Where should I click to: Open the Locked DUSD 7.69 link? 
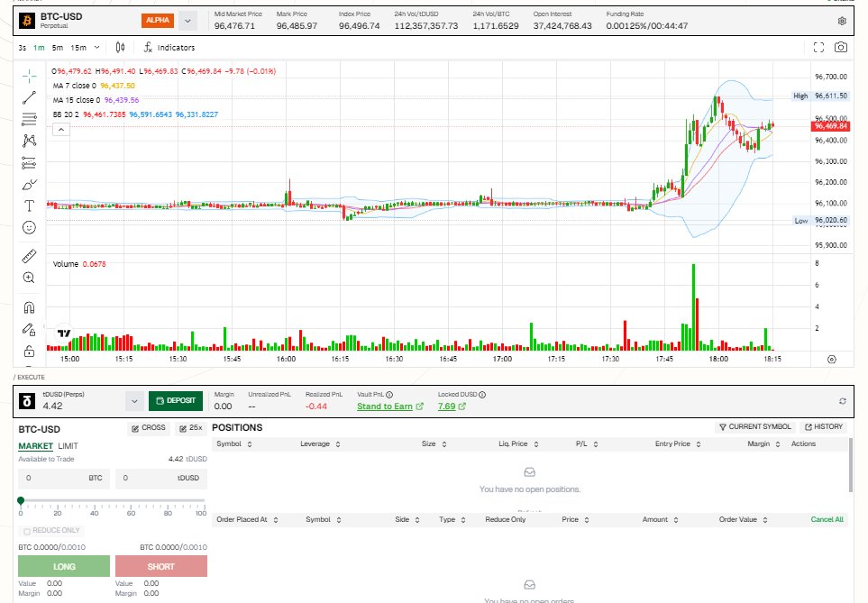452,407
